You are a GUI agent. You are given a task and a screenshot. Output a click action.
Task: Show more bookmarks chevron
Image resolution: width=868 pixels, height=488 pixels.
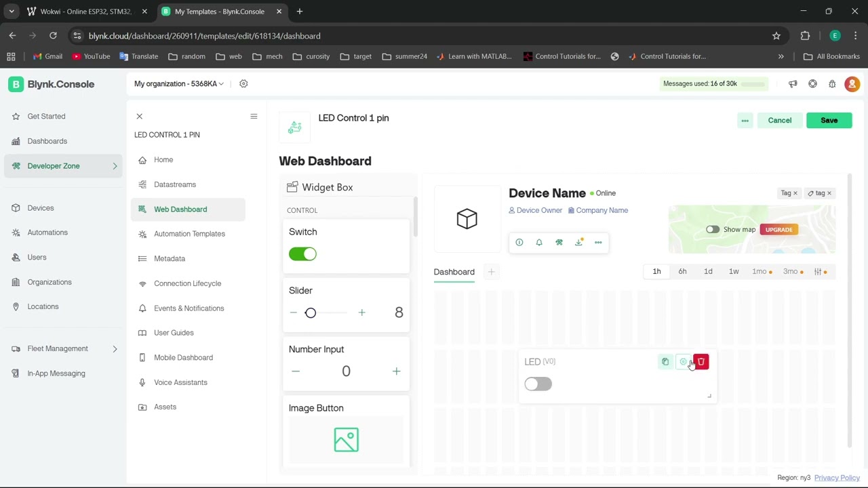point(781,57)
